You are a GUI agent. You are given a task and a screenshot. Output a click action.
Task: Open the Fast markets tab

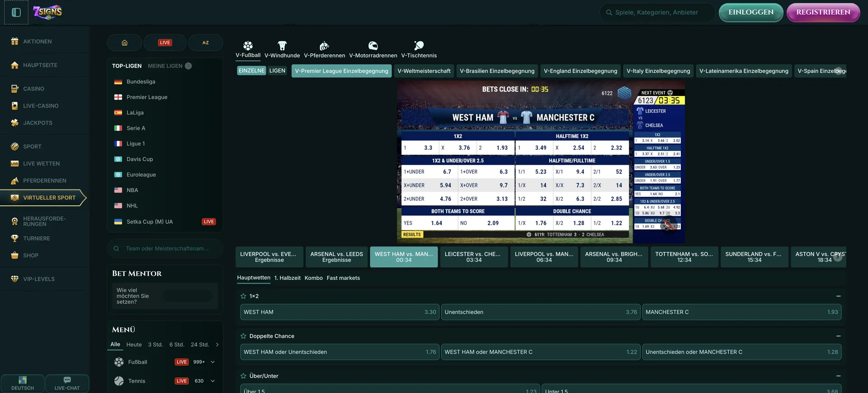[x=343, y=278]
